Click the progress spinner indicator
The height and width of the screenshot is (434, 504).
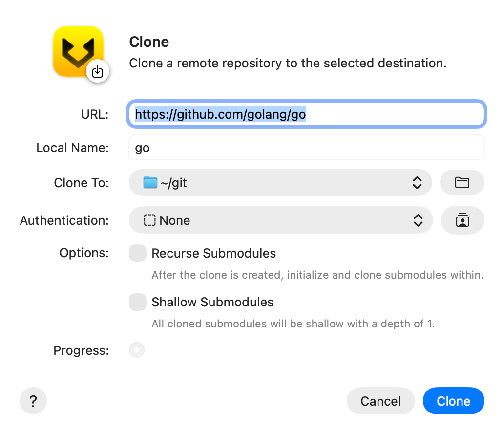pos(137,350)
